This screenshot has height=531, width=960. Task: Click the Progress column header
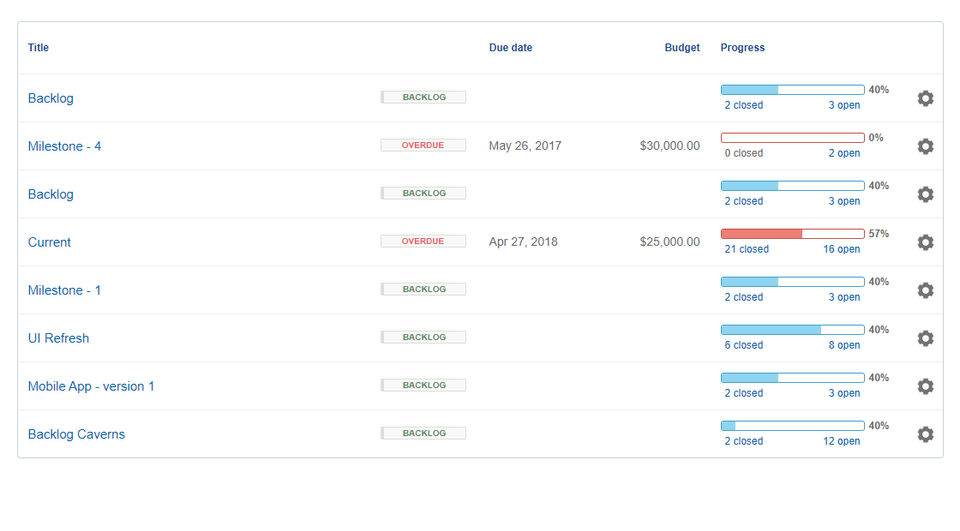tap(742, 48)
